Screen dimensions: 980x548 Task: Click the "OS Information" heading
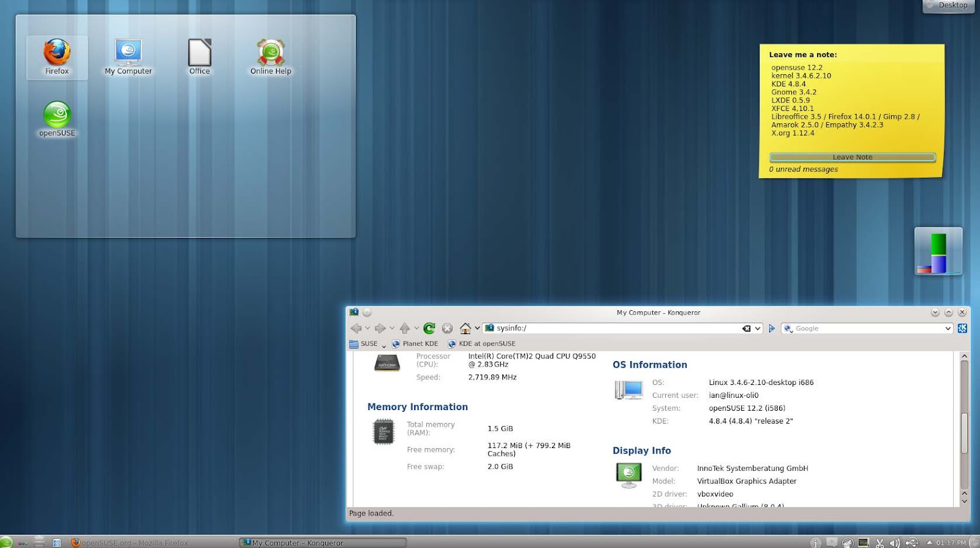650,365
